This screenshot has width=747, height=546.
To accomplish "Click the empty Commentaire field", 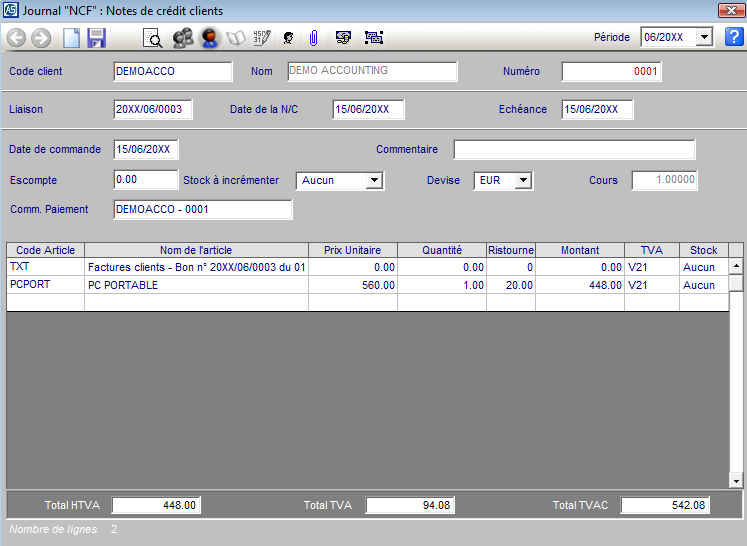I will (574, 150).
